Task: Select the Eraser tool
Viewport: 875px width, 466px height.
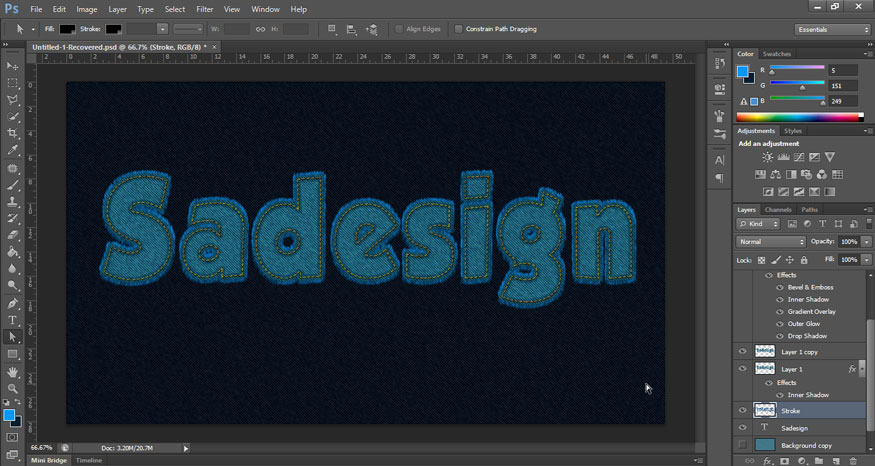Action: pyautogui.click(x=12, y=235)
